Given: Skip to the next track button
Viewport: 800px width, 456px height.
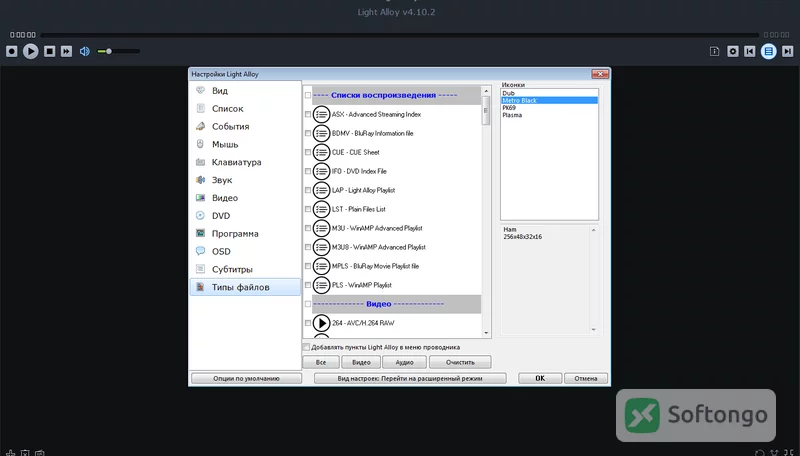Looking at the screenshot, I should (787, 51).
